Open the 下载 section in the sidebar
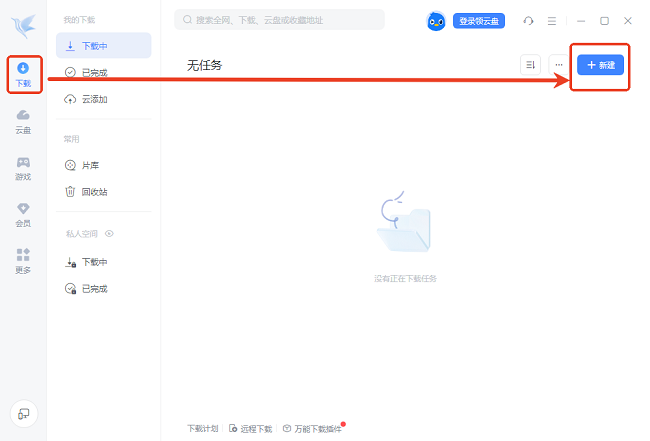This screenshot has height=441, width=650. coord(24,74)
